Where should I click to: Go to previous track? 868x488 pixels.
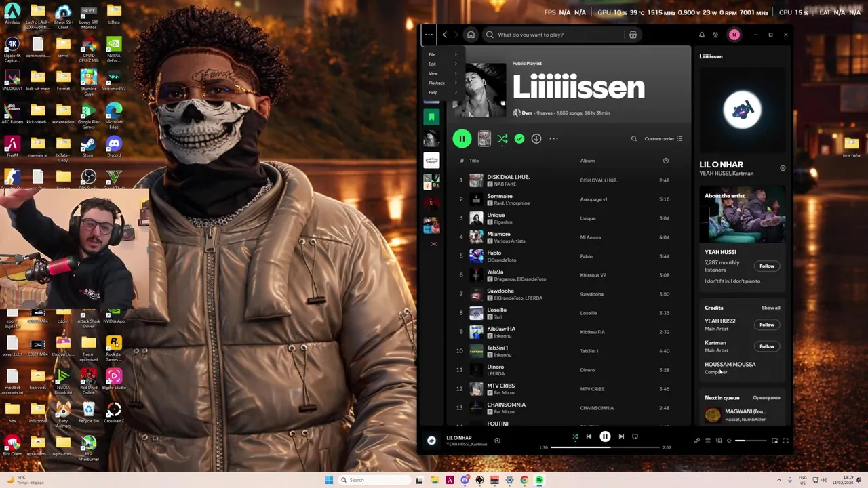pos(589,436)
